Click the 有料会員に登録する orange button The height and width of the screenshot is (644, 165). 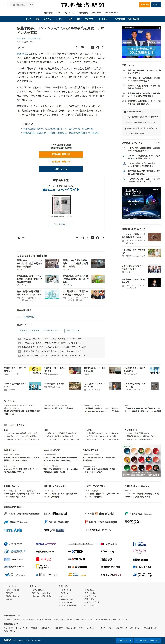click(x=61, y=155)
